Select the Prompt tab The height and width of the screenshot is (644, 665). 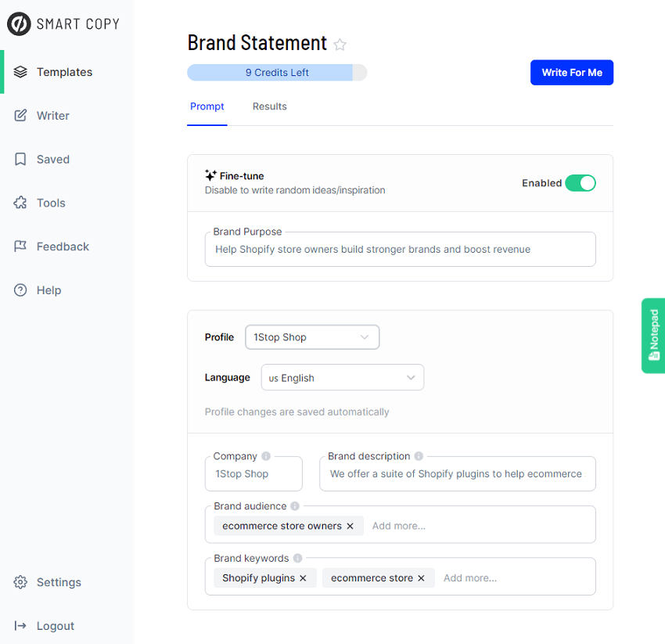coord(207,106)
